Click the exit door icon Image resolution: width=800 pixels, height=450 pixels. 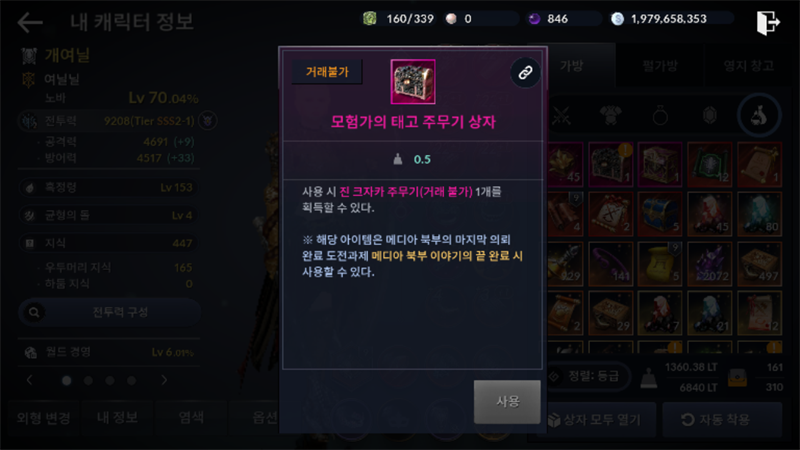(767, 22)
